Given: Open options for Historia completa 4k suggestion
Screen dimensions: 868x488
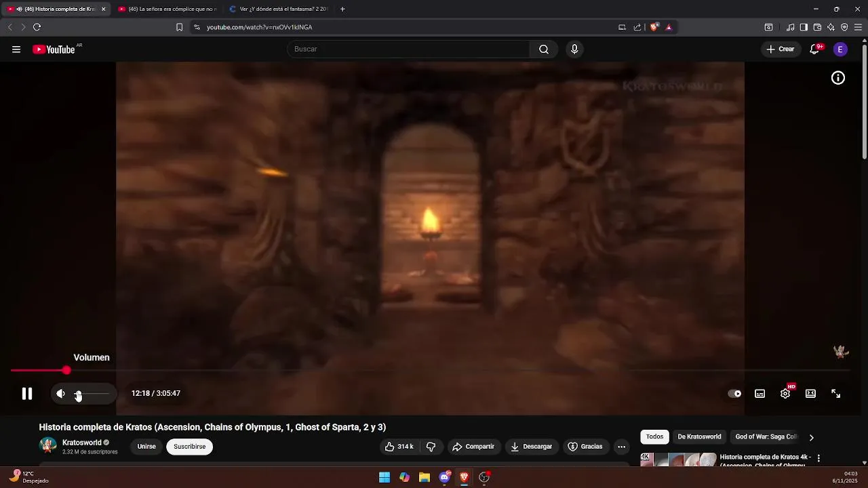Looking at the screenshot, I should tap(818, 458).
